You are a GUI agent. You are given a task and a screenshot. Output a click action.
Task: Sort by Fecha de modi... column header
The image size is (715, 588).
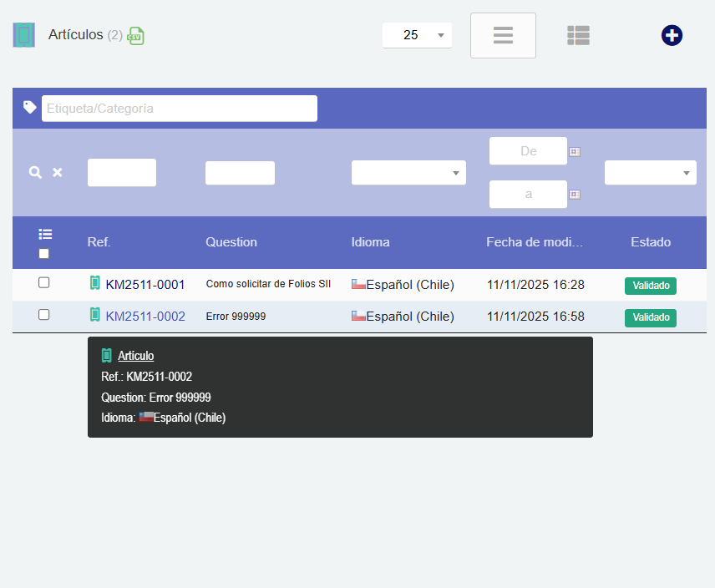coord(535,242)
